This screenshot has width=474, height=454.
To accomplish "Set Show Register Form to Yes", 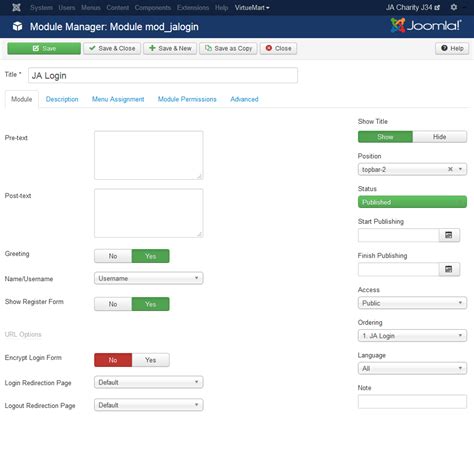I will [x=151, y=304].
